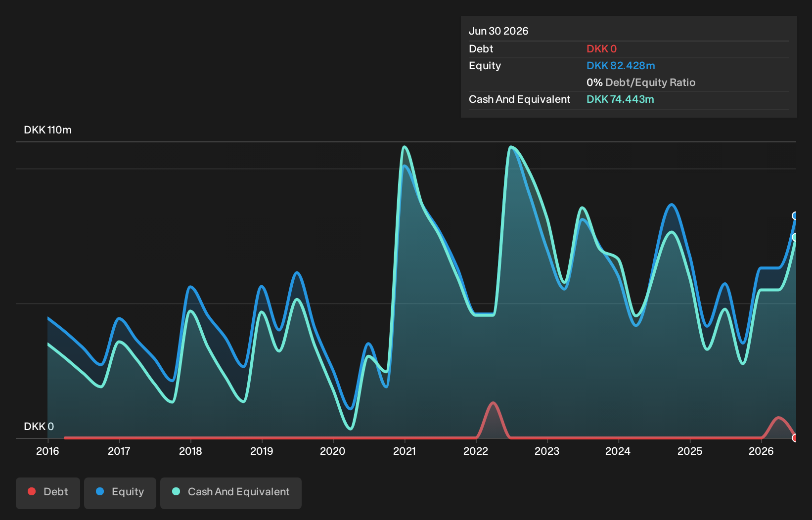Click the 2025 x-axis label
The width and height of the screenshot is (812, 520).
click(690, 451)
